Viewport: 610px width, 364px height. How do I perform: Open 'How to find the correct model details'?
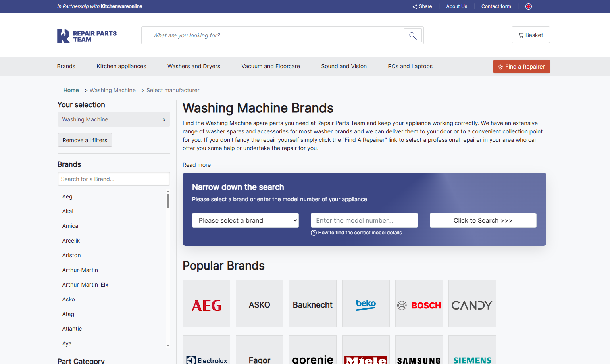pos(356,233)
